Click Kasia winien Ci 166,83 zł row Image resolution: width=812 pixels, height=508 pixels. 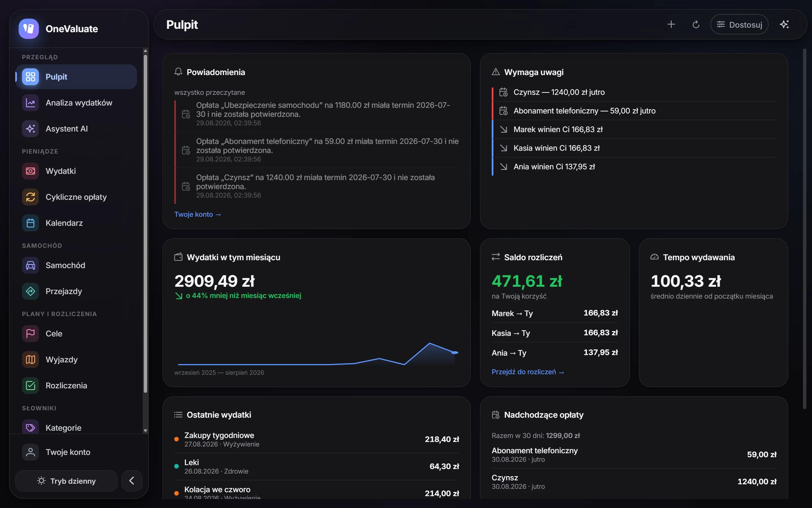[634, 148]
